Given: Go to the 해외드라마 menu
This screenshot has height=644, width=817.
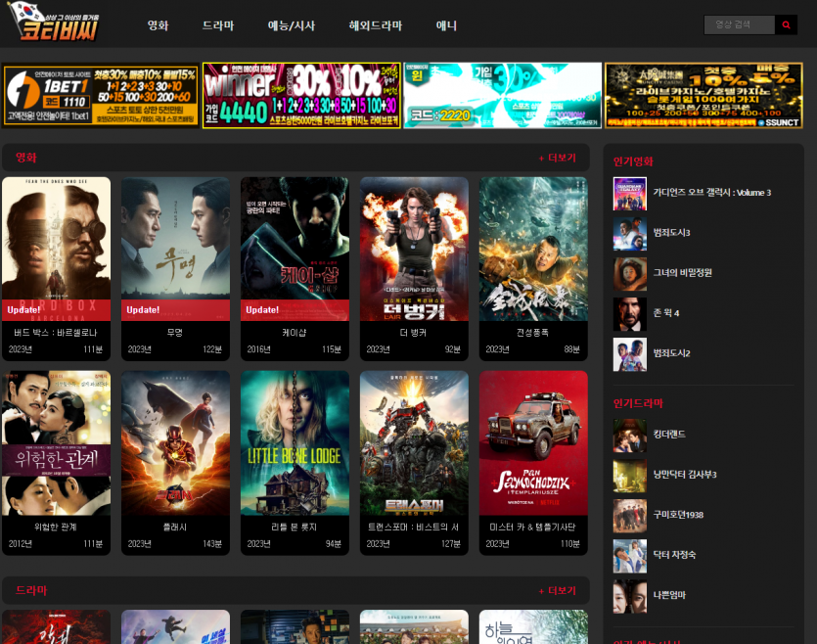Looking at the screenshot, I should coord(375,25).
